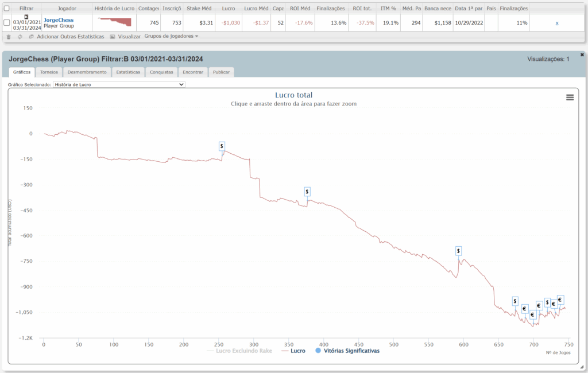Open the Gráfico Selecionado dropdown
This screenshot has height=373, width=588.
pyautogui.click(x=119, y=84)
